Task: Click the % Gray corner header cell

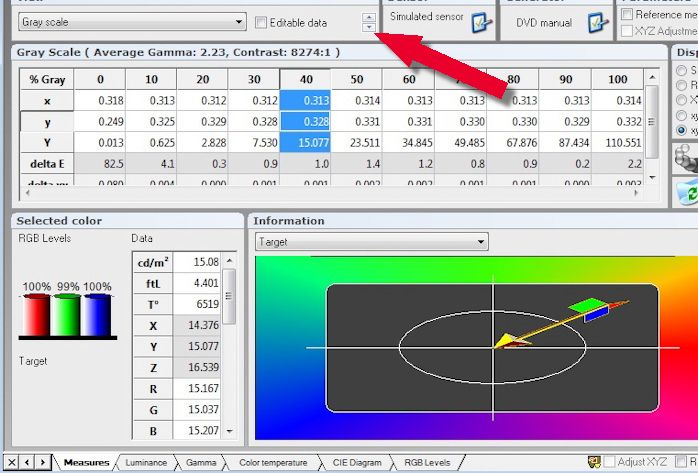Action: click(47, 79)
